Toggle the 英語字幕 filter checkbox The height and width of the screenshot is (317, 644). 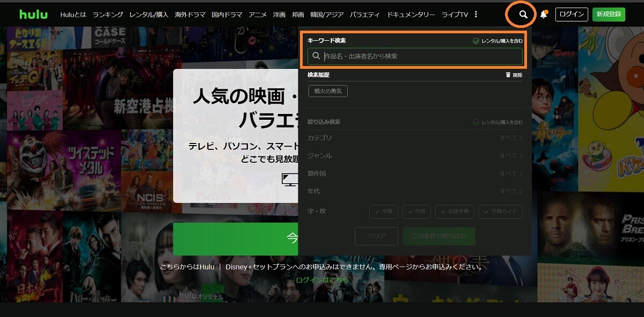point(455,212)
